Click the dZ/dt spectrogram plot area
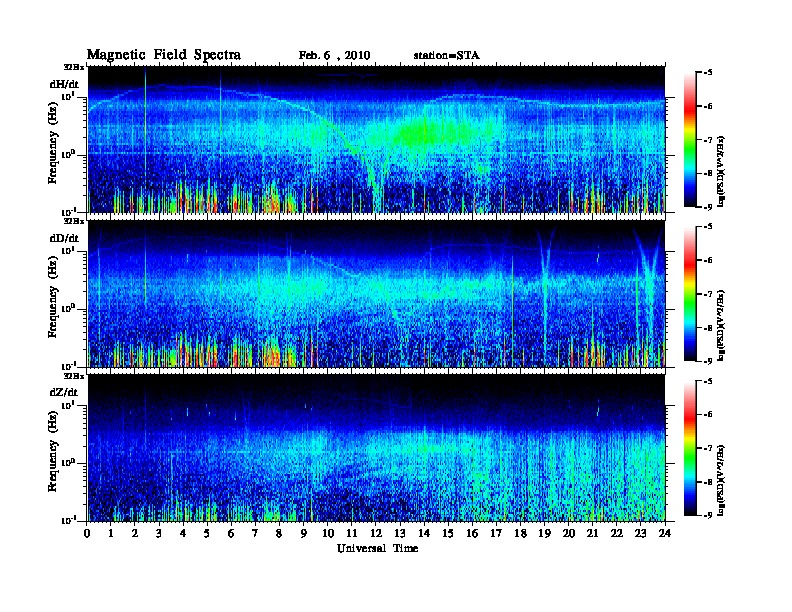This screenshot has height=612, width=792. 376,448
